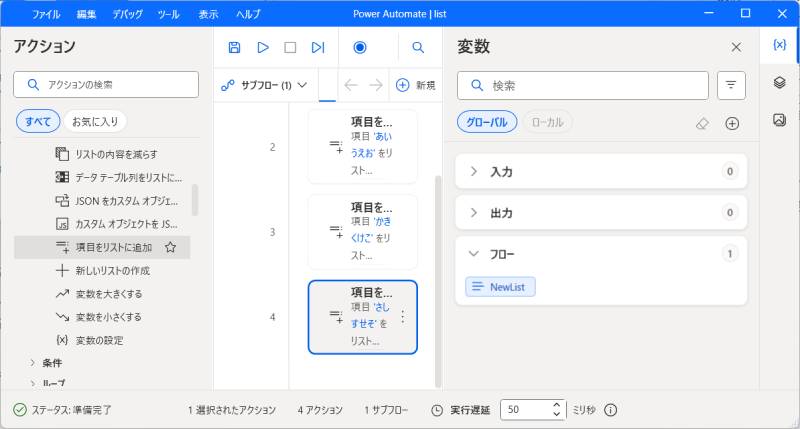Click the 実行遅延 value field
The height and width of the screenshot is (429, 800).
(x=526, y=410)
